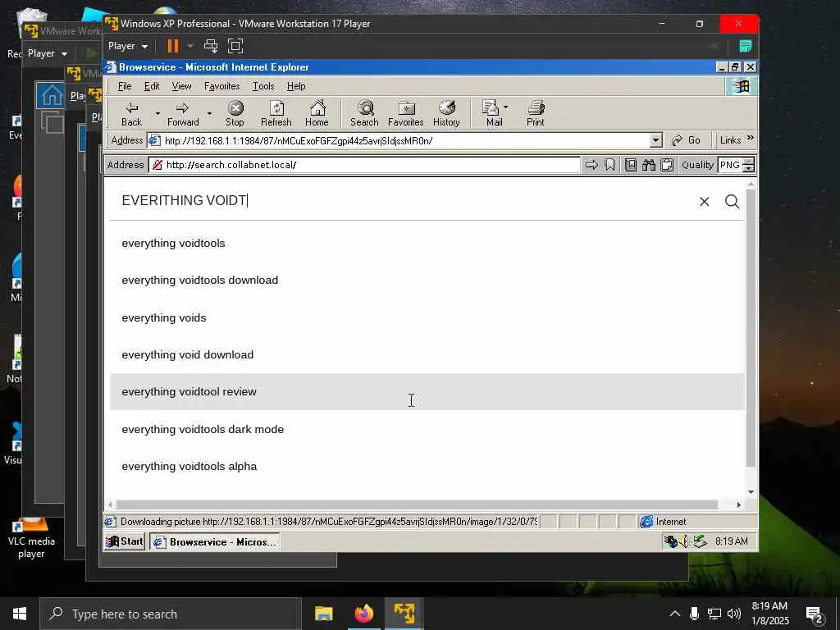Image resolution: width=840 pixels, height=630 pixels.
Task: Expand the Links toolbar chevron
Action: tap(751, 138)
